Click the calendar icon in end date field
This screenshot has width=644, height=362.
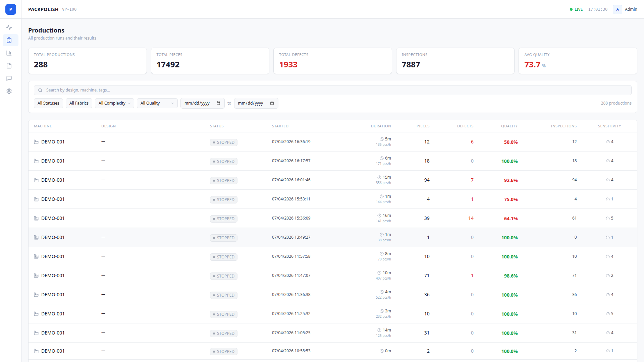(272, 103)
